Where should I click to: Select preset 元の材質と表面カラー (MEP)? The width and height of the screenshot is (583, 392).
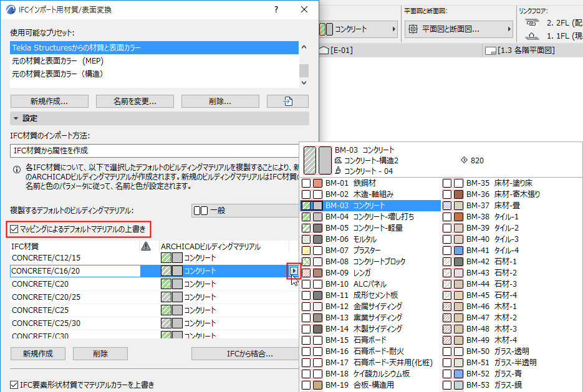click(154, 61)
